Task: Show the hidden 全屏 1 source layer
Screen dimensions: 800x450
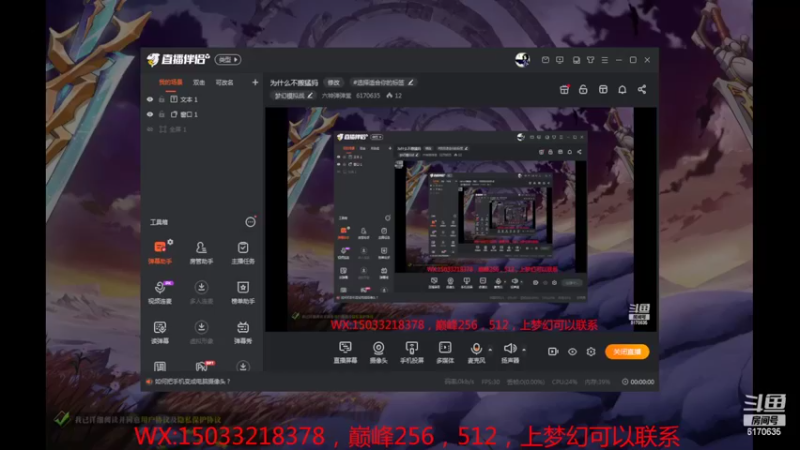Action: click(150, 130)
